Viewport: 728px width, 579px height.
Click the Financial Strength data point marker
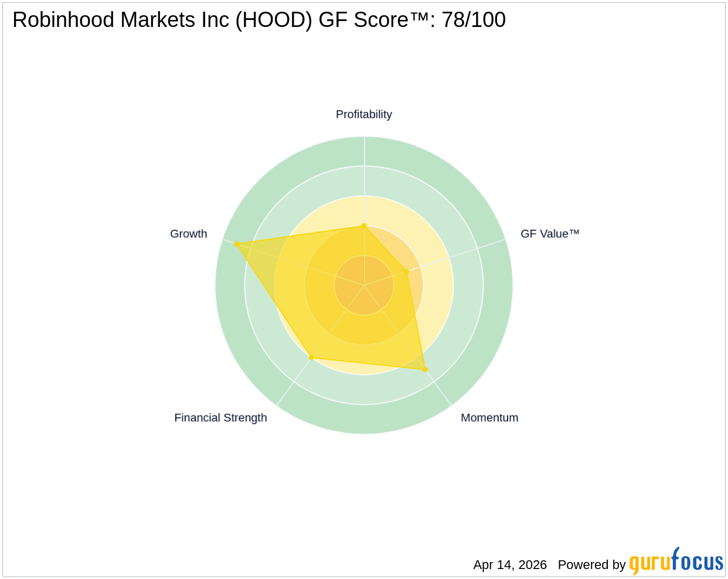pyautogui.click(x=311, y=357)
